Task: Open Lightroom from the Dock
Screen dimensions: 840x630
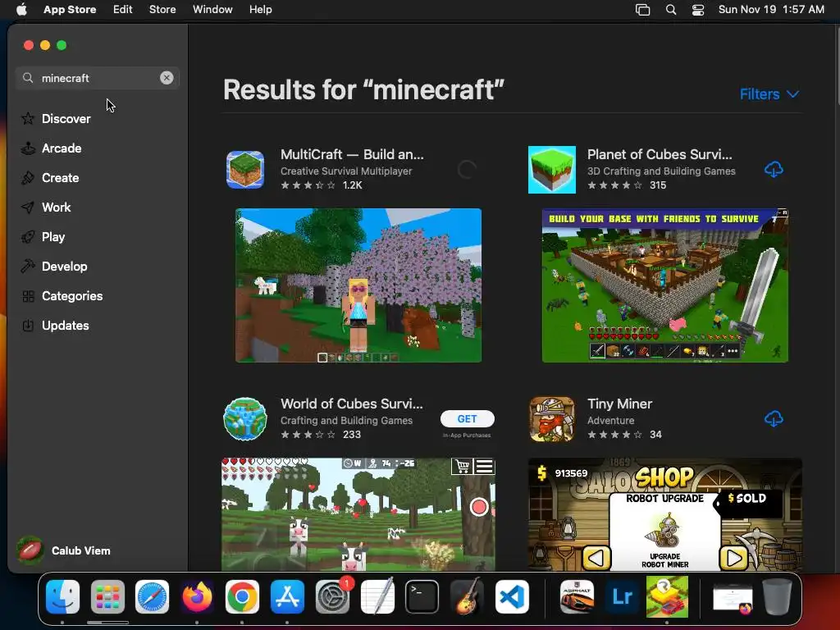Action: [x=622, y=596]
